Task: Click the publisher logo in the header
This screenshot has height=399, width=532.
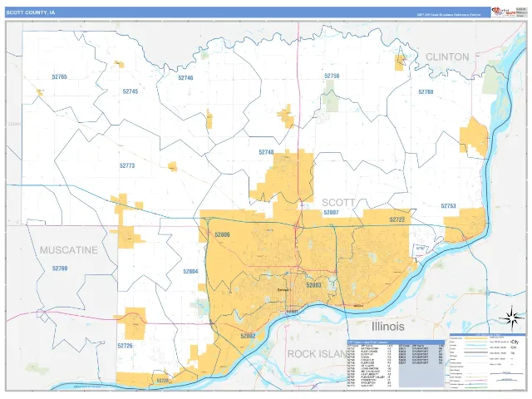Action: pyautogui.click(x=504, y=12)
